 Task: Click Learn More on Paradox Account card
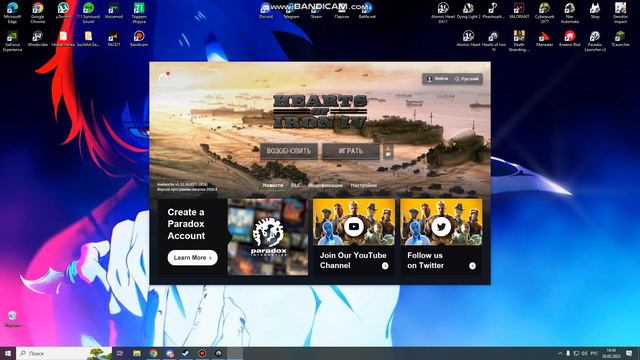click(192, 258)
